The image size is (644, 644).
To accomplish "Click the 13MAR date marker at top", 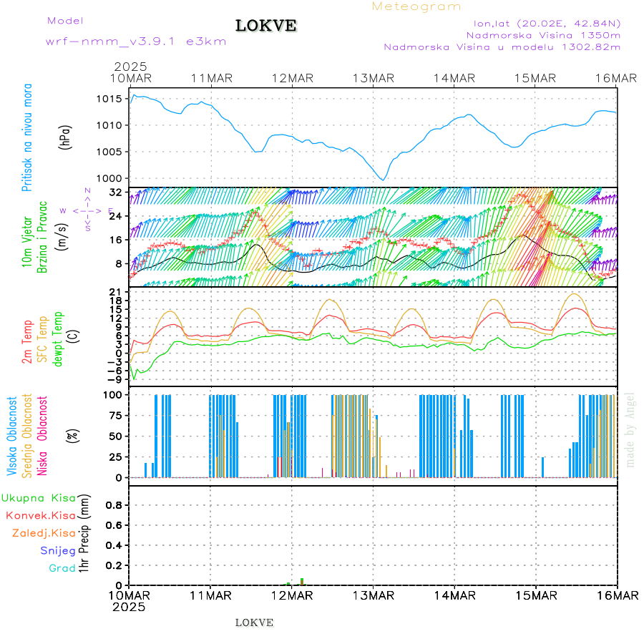I will (372, 78).
